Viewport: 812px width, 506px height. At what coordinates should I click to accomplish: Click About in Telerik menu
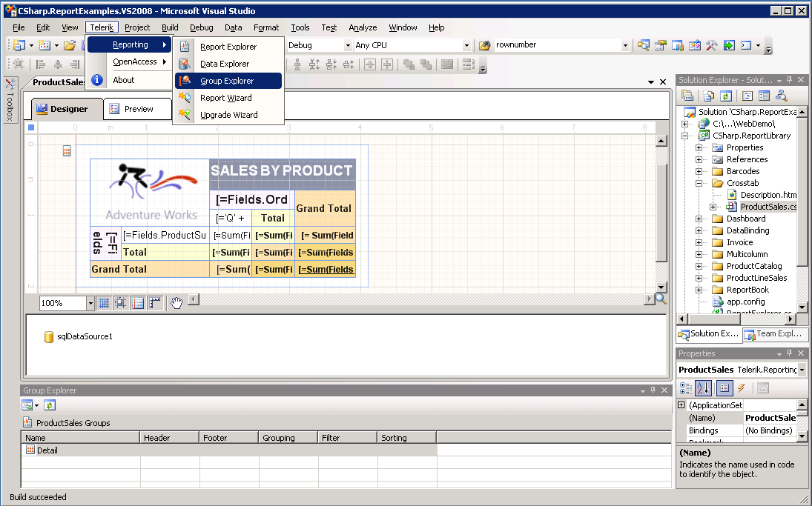pos(130,80)
